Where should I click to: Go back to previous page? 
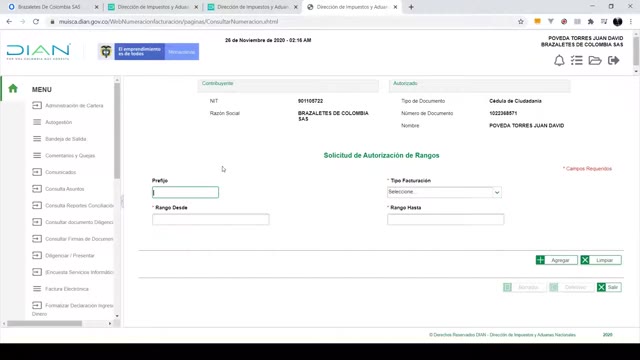click(x=9, y=22)
